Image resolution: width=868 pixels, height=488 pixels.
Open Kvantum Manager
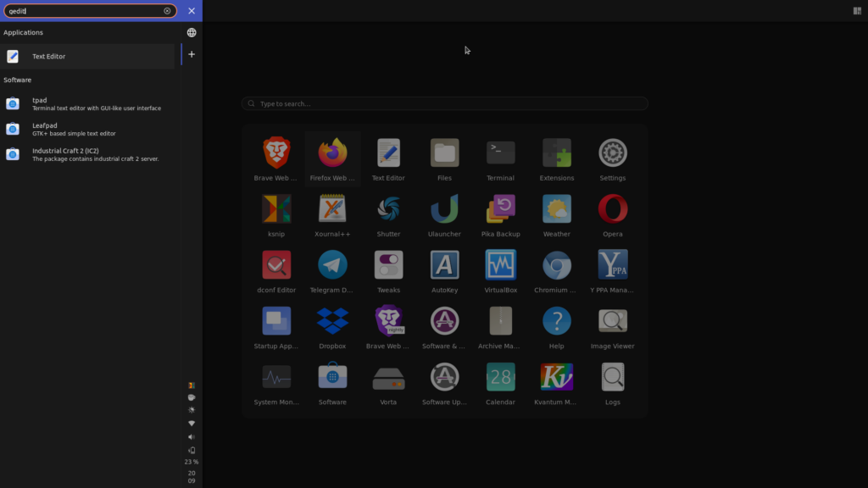[556, 377]
